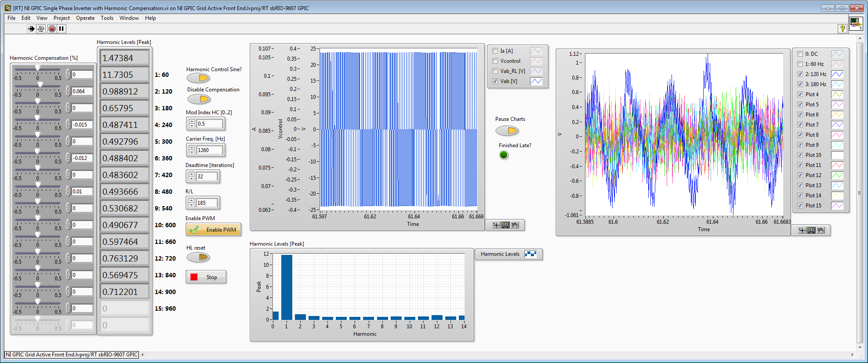Click the R/L input field showing 185
868x363 pixels.
click(x=207, y=203)
